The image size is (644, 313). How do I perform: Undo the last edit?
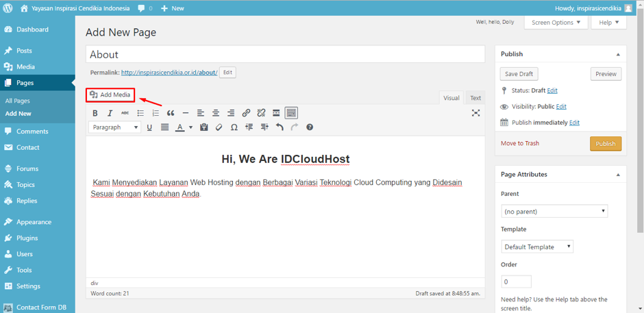[280, 127]
